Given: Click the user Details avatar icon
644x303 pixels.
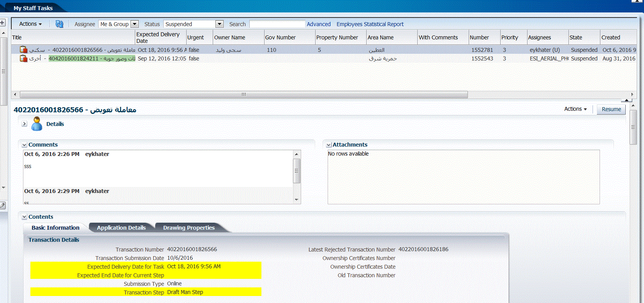Looking at the screenshot, I should click(x=37, y=124).
